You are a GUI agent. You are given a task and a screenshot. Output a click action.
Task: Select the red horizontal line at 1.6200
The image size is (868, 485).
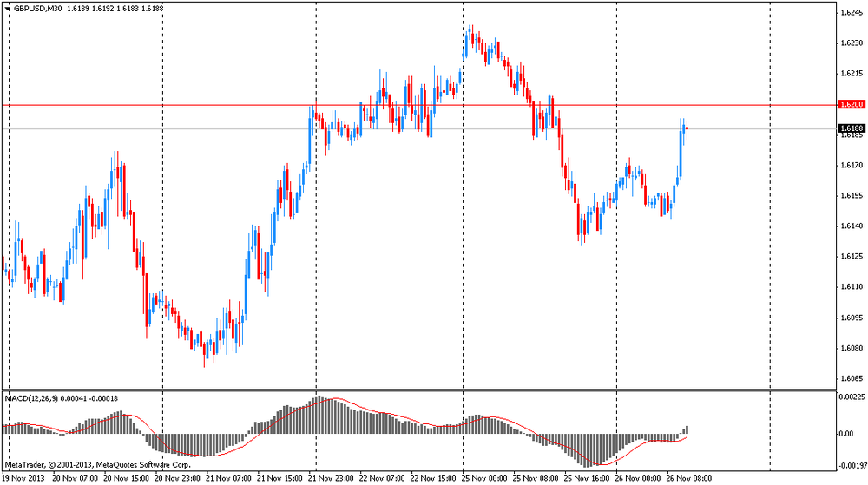click(x=418, y=104)
